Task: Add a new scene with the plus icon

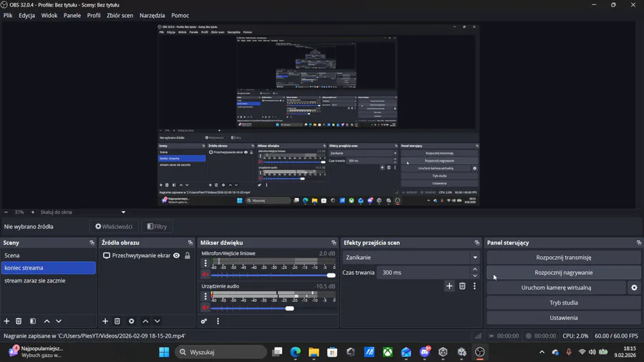Action: (x=6, y=321)
